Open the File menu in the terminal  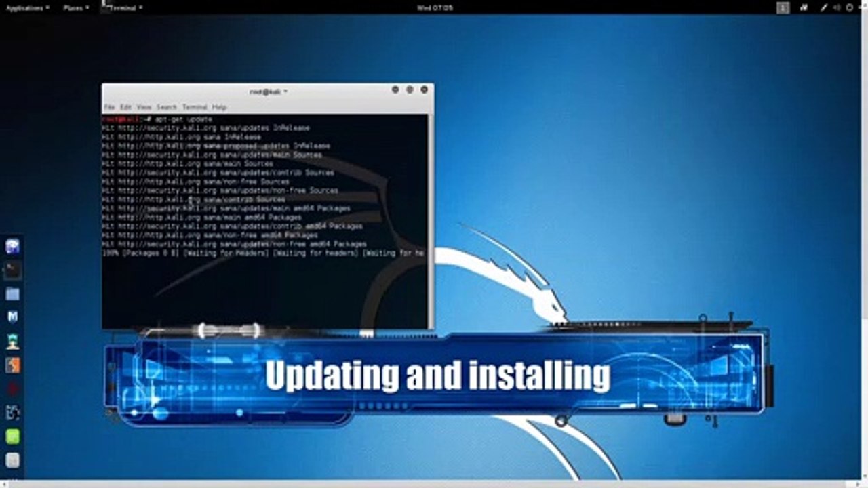109,107
